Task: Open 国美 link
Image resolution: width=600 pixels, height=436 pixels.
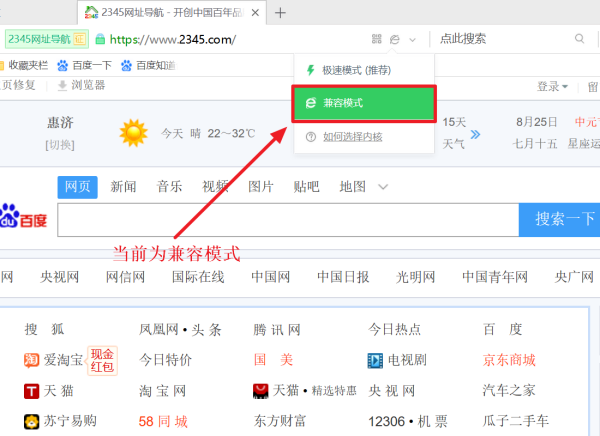Action: 273,360
